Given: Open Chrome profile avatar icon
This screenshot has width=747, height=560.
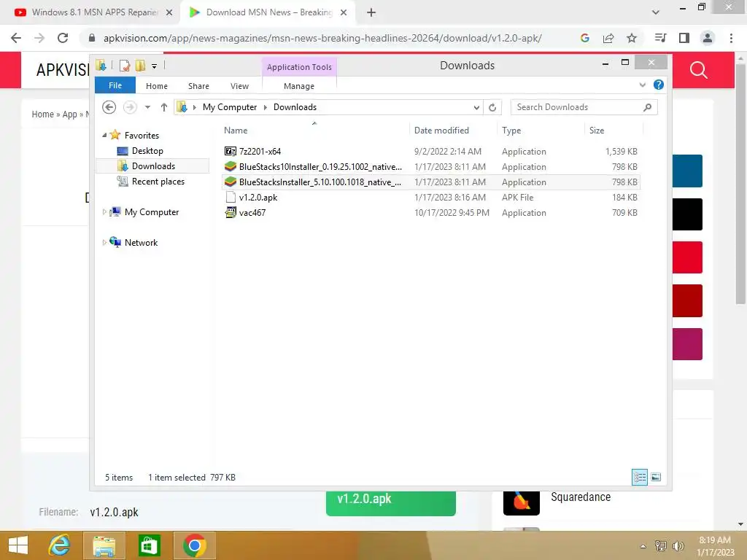Looking at the screenshot, I should [x=708, y=38].
